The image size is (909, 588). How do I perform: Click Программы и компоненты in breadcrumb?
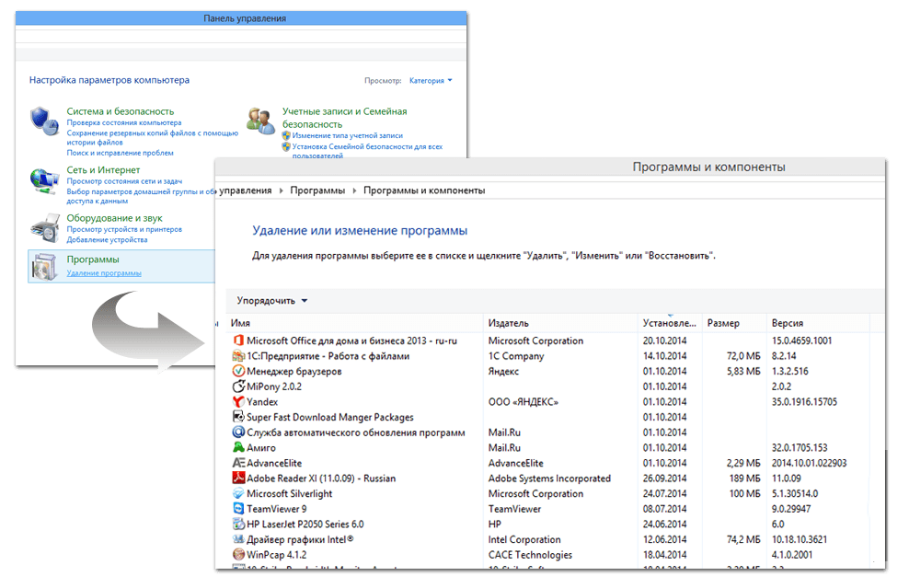423,190
